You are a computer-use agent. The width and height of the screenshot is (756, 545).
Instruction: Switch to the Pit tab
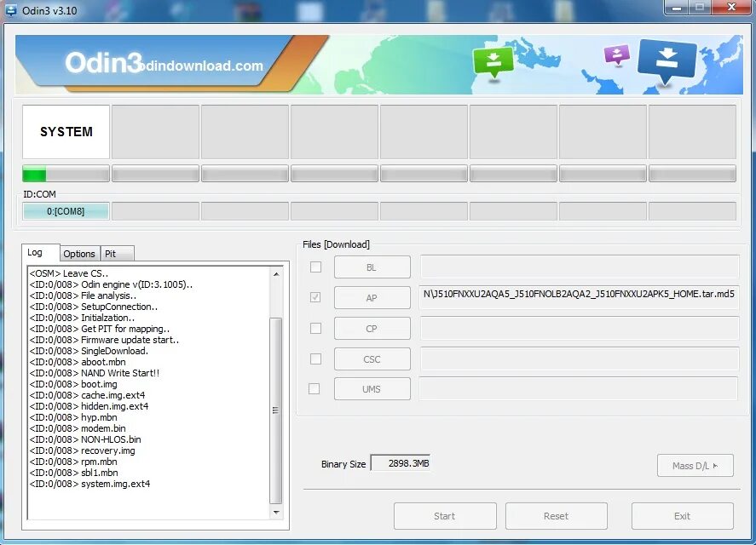click(x=117, y=254)
